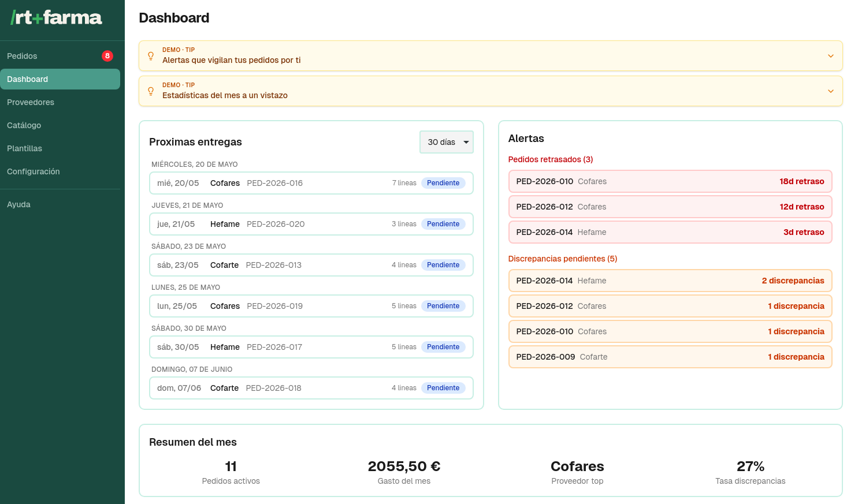Screen dimensions: 847x504
Task: Click the 'Discrepancias pendientes (5)' heading
Action: click(563, 259)
